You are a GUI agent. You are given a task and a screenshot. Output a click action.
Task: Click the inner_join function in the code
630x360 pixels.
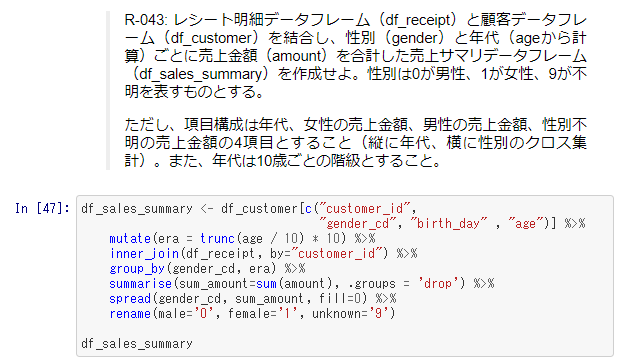(144, 254)
